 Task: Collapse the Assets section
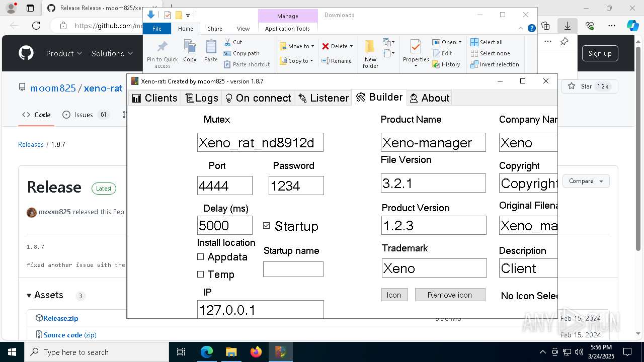point(45,295)
